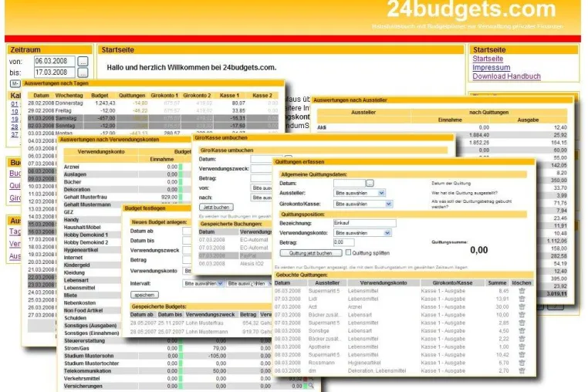Open the date picker for Quittung Datum

[x=370, y=184]
